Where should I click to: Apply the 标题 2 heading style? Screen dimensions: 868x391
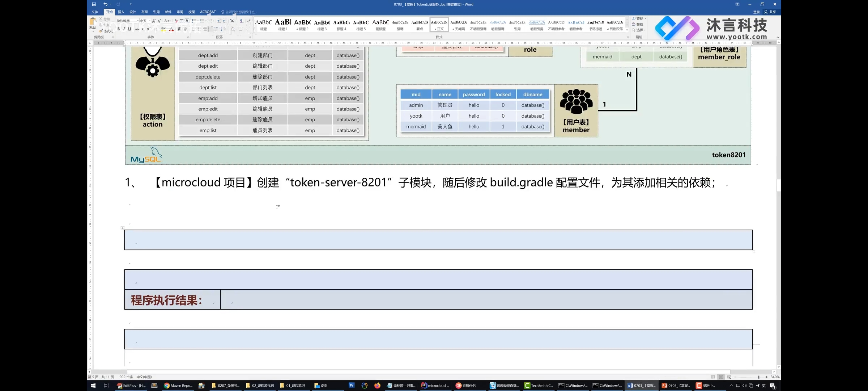pyautogui.click(x=302, y=25)
